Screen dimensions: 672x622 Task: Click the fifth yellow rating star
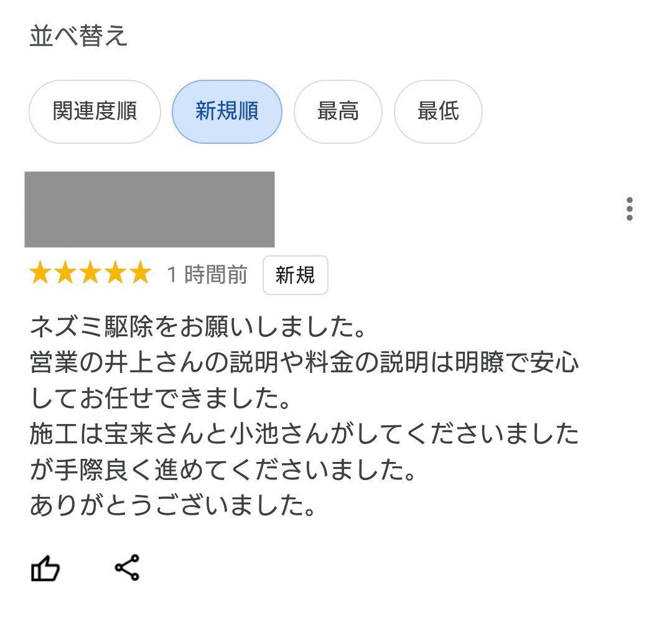[x=140, y=273]
